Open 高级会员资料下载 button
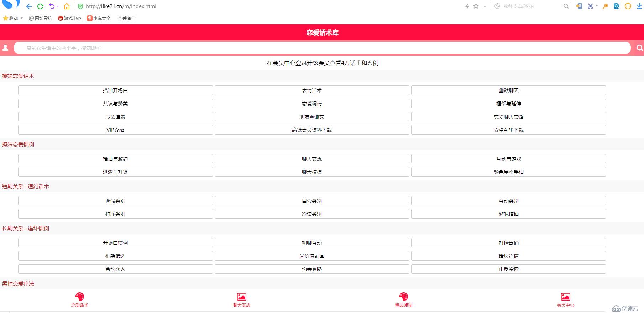The height and width of the screenshot is (313, 644). (x=312, y=130)
